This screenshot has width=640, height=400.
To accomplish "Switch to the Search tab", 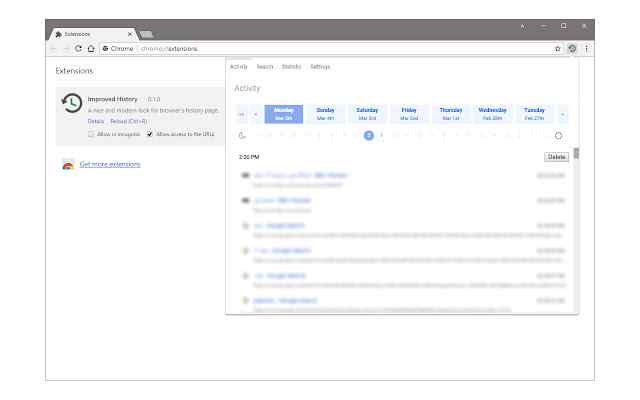I will 264,67.
